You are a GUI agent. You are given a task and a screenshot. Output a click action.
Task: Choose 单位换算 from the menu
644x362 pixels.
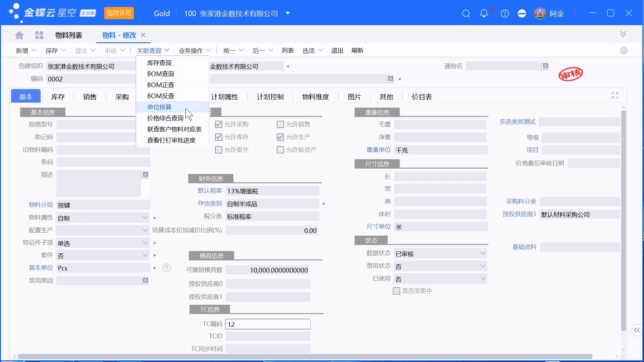pos(172,107)
